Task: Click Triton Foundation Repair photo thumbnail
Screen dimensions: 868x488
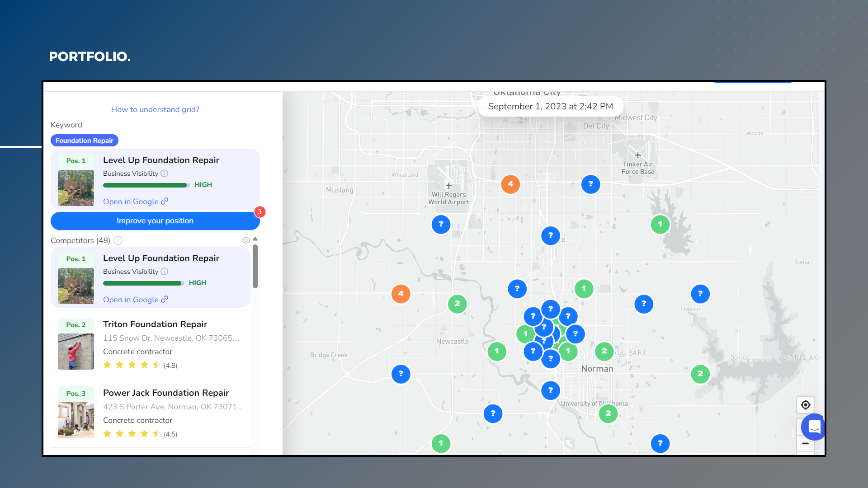Action: click(x=76, y=352)
